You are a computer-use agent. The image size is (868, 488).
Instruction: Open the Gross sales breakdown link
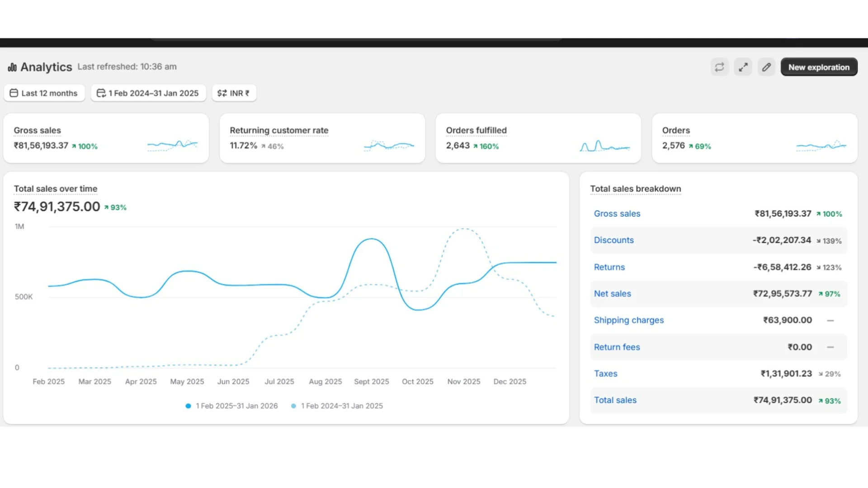point(617,214)
